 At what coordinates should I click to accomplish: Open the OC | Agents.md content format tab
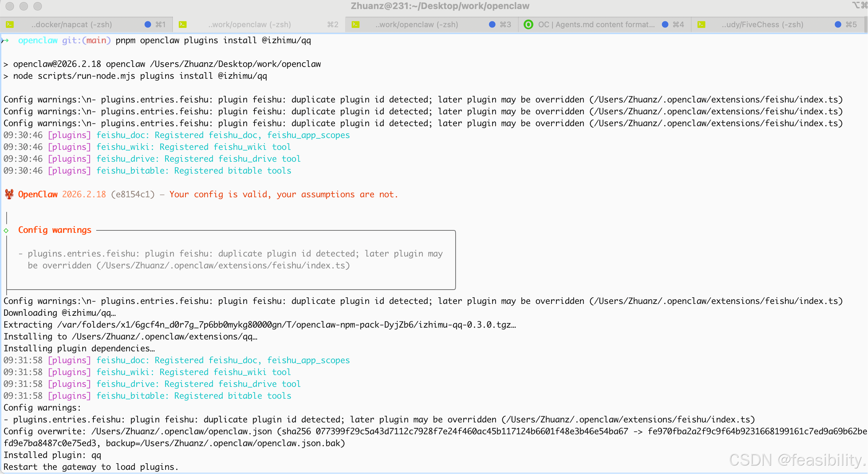point(596,24)
